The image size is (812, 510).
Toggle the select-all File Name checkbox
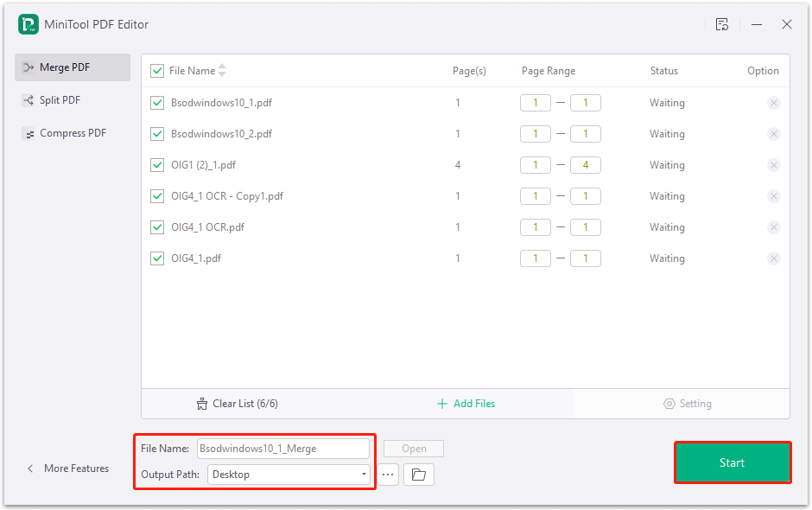coord(157,71)
